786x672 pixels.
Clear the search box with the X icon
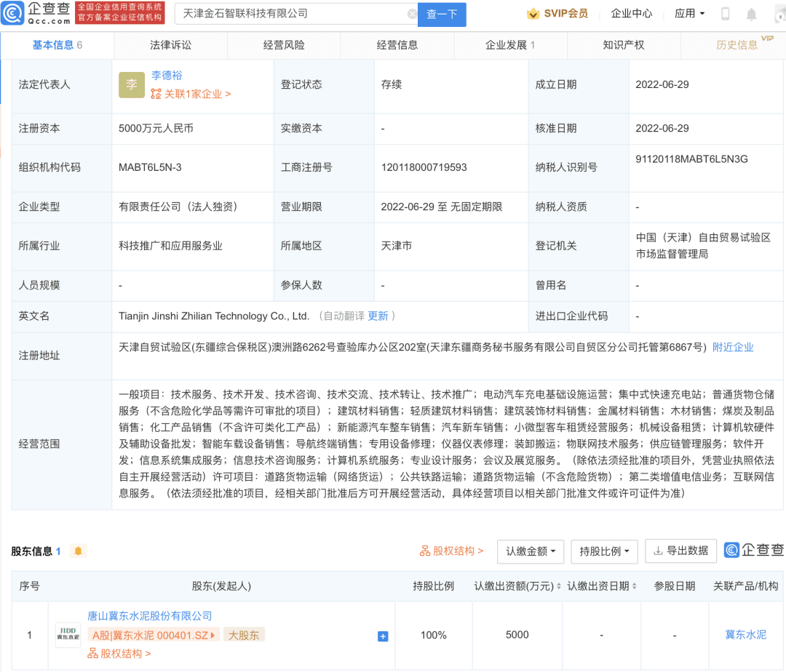(x=412, y=14)
